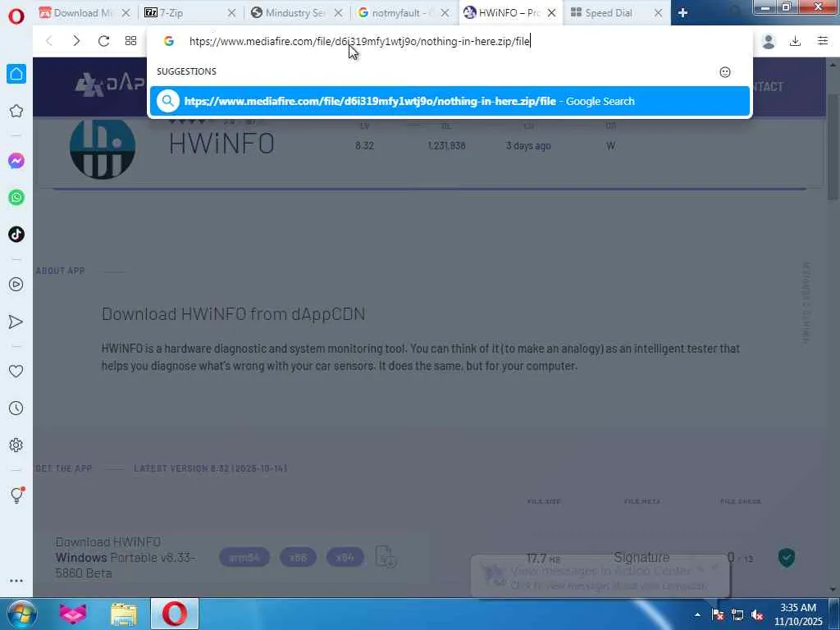The width and height of the screenshot is (840, 630).
Task: Click the green verified shield icon
Action: point(787,558)
